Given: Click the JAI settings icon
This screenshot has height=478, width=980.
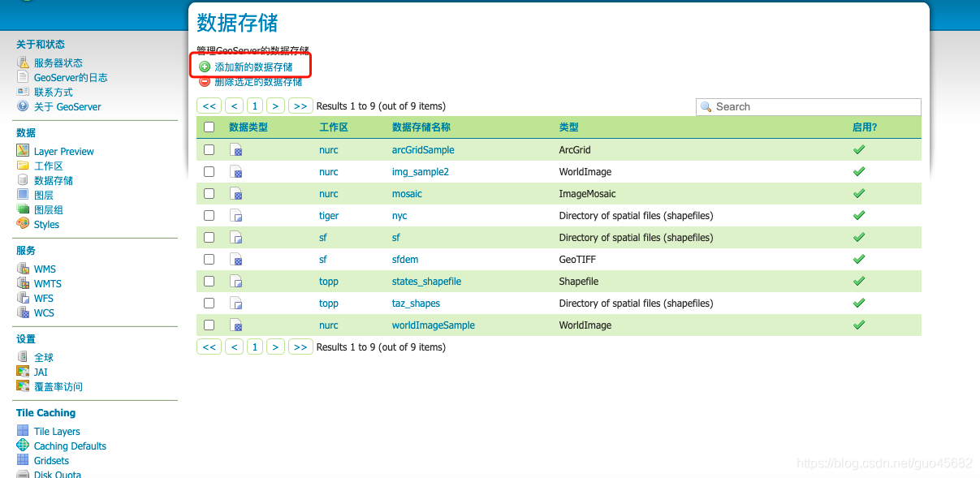Looking at the screenshot, I should click(x=23, y=372).
